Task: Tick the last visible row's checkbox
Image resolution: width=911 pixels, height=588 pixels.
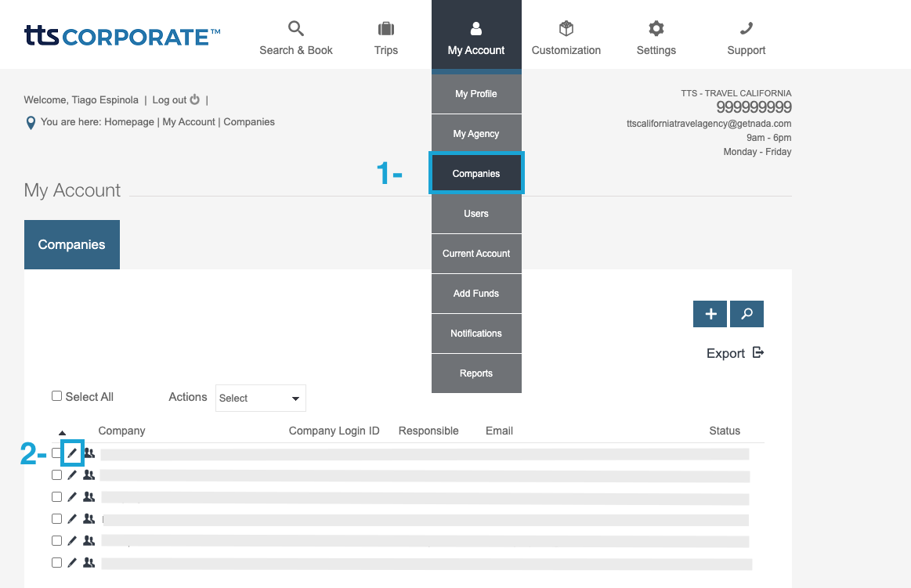Action: [56, 562]
